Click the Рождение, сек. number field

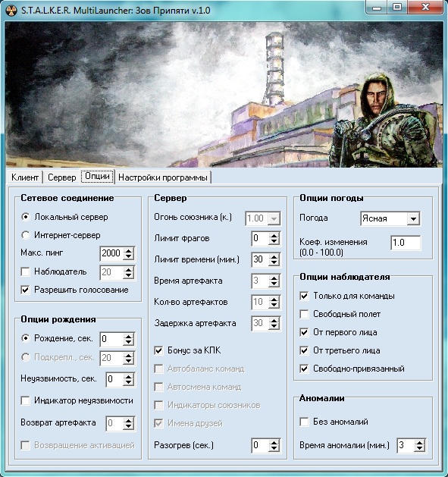pos(111,339)
